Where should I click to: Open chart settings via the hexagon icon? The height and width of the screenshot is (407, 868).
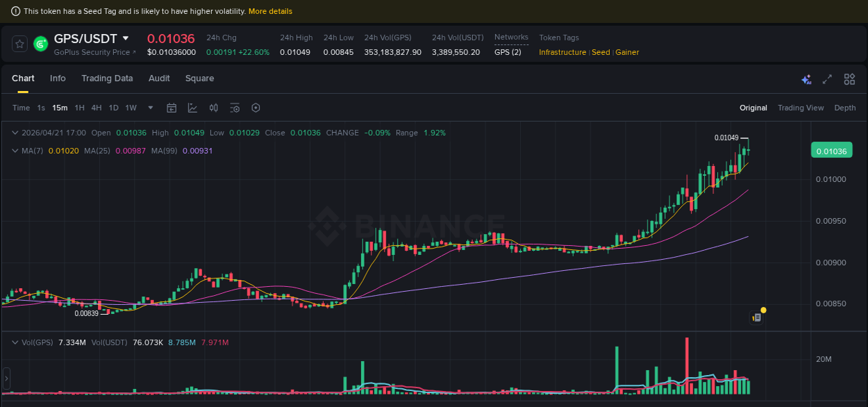pyautogui.click(x=256, y=108)
